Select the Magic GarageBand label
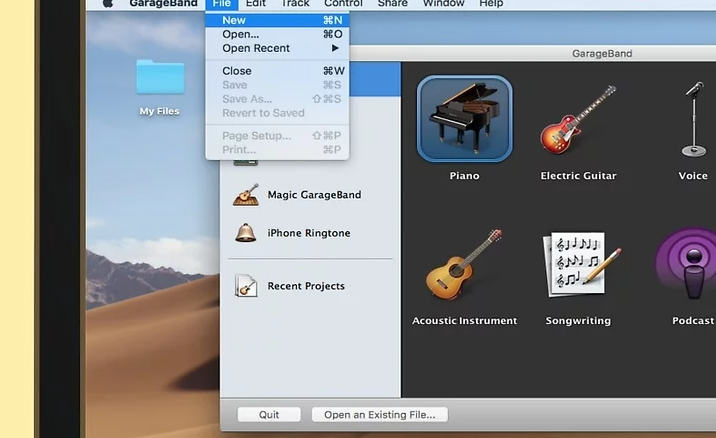This screenshot has height=438, width=716. [314, 195]
